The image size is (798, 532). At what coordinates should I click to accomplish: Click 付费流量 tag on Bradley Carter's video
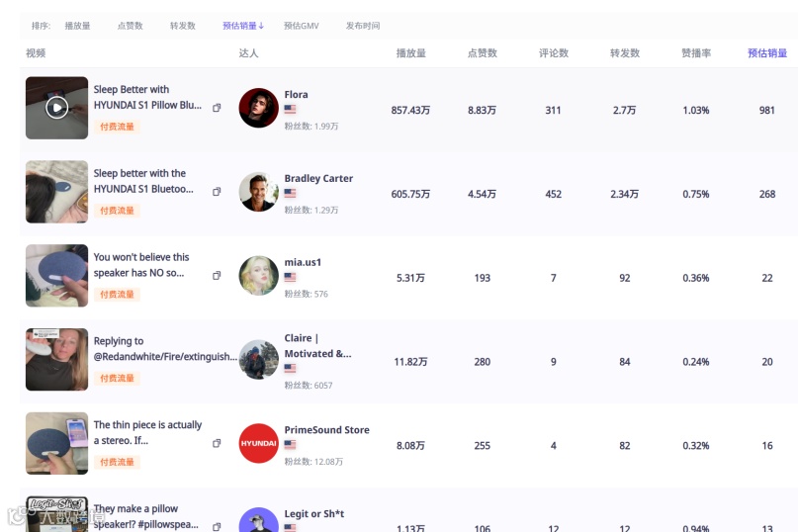pyautogui.click(x=117, y=211)
